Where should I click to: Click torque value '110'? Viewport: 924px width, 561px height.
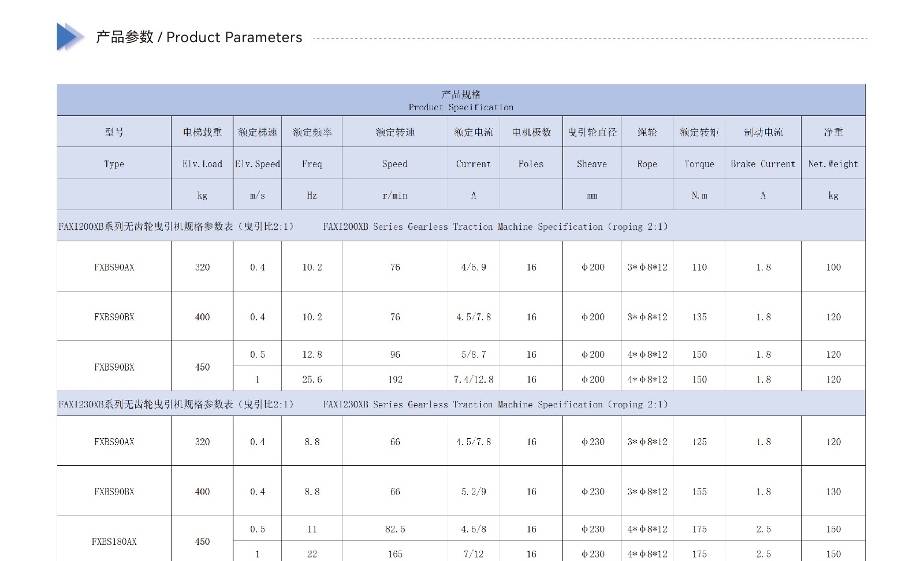[x=699, y=267]
